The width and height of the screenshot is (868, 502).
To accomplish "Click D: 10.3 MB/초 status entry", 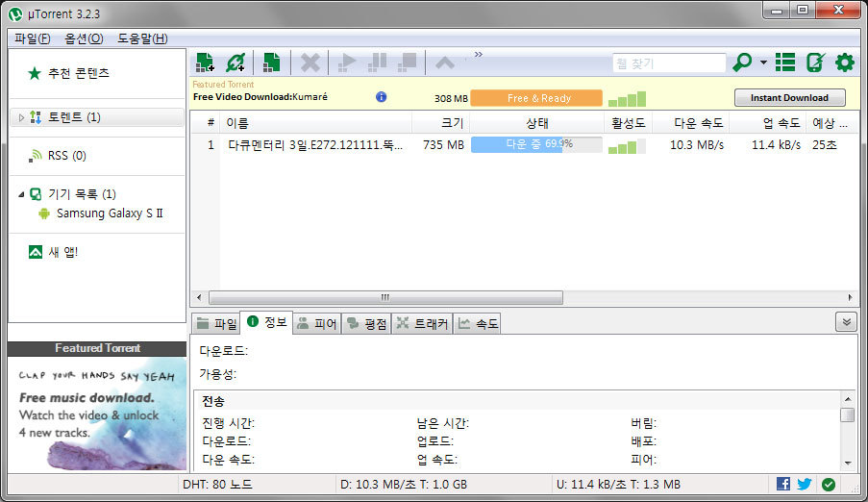I will (x=404, y=485).
